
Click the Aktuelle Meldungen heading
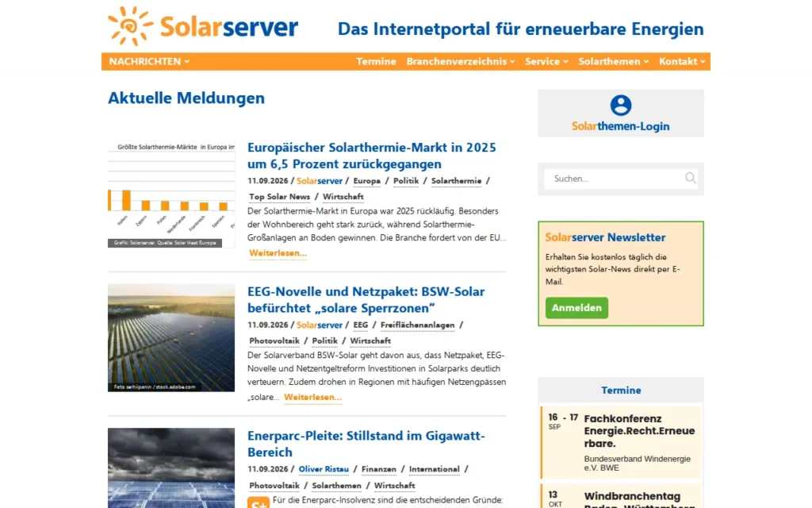186,98
